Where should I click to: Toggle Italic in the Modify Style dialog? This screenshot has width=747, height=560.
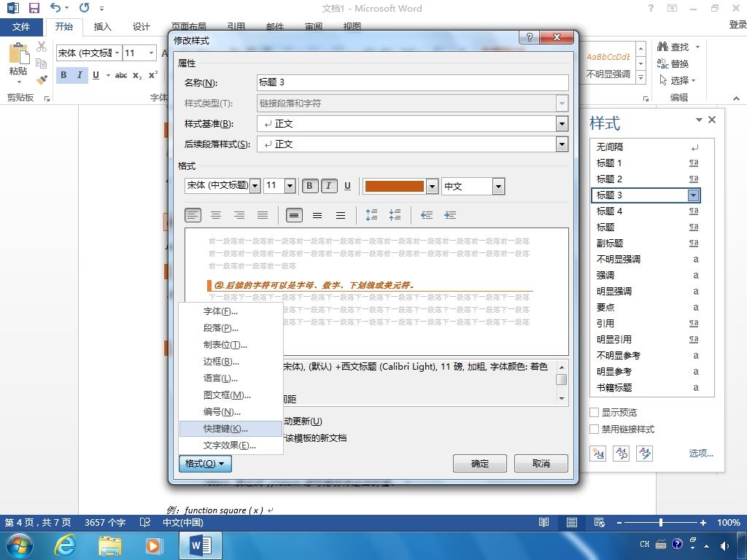click(x=329, y=186)
